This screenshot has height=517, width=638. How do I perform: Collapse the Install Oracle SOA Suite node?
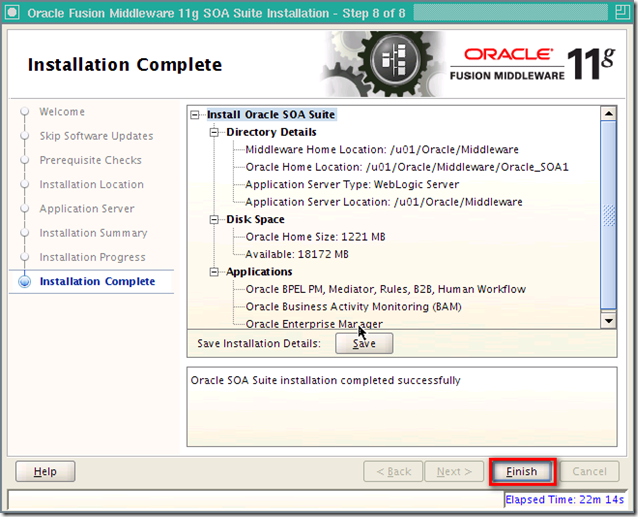click(195, 115)
